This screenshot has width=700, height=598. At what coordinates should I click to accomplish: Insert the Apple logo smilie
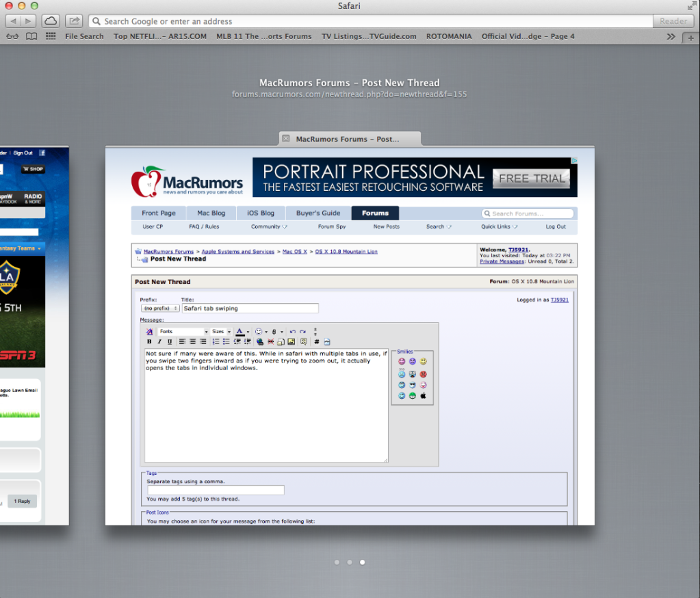[x=423, y=395]
